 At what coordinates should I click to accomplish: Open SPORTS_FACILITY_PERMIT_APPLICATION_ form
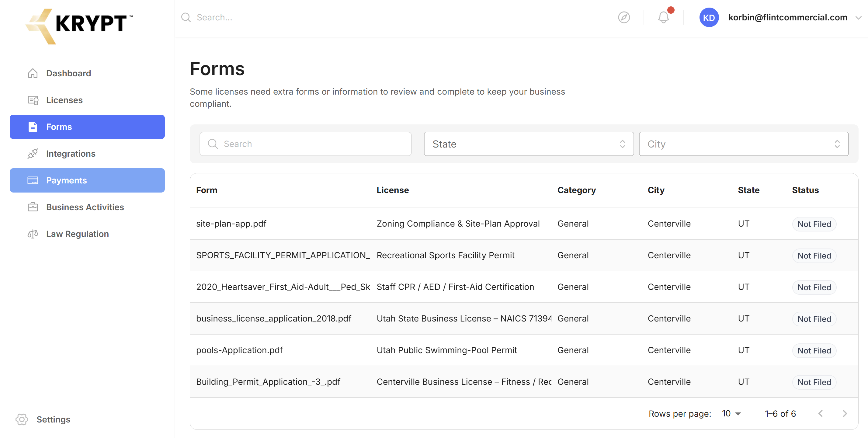point(283,255)
